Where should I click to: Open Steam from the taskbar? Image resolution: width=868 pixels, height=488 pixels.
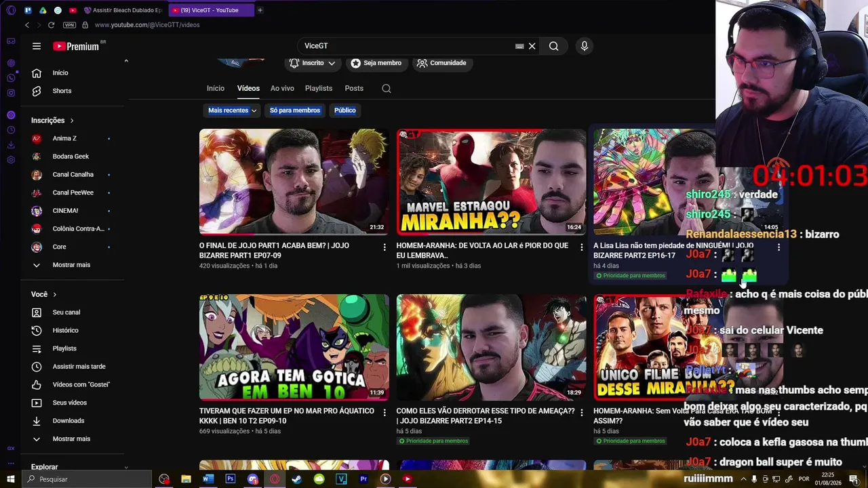[297, 479]
